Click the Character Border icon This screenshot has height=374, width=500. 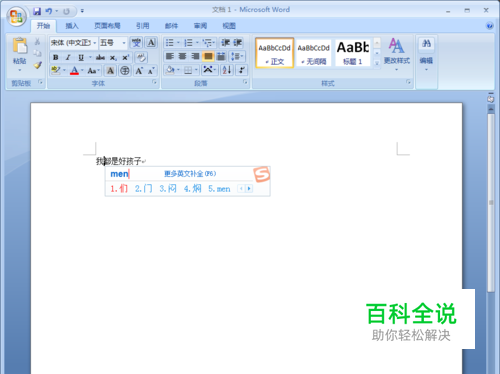(151, 43)
